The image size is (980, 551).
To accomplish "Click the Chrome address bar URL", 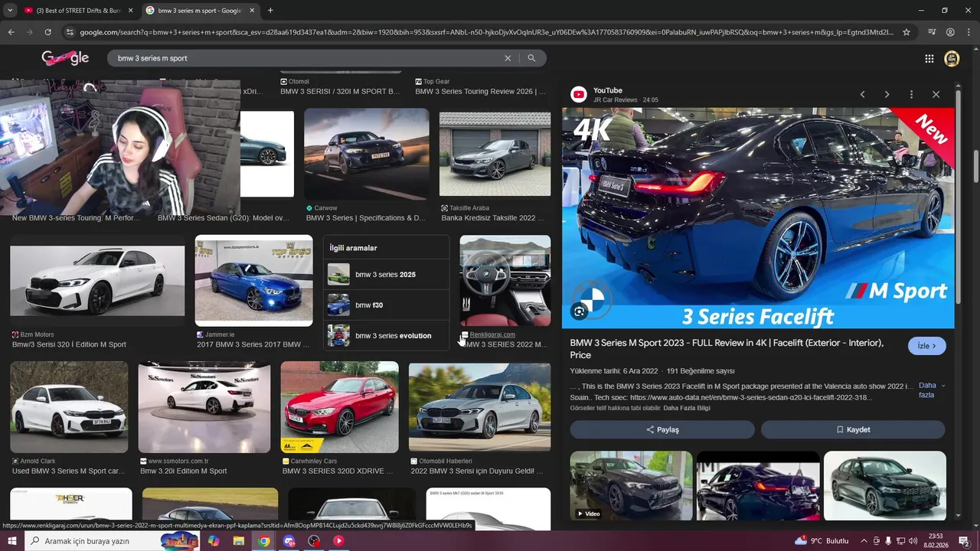I will tap(486, 32).
